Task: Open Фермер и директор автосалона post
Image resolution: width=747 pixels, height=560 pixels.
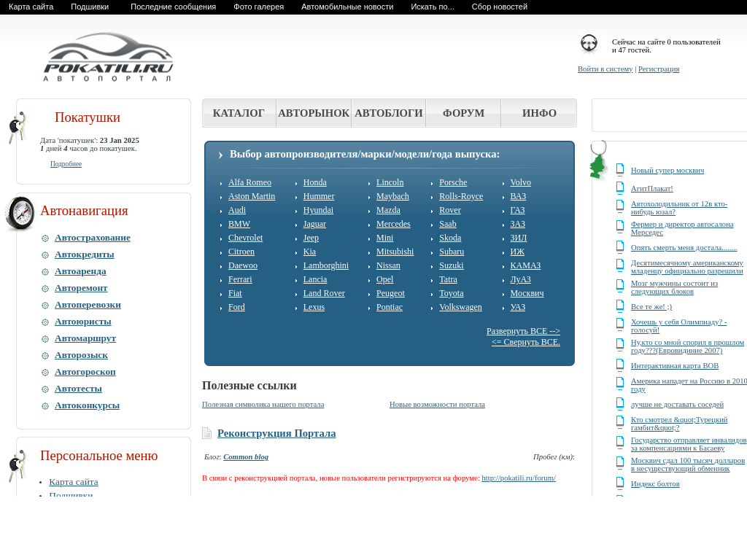Action: 682,228
